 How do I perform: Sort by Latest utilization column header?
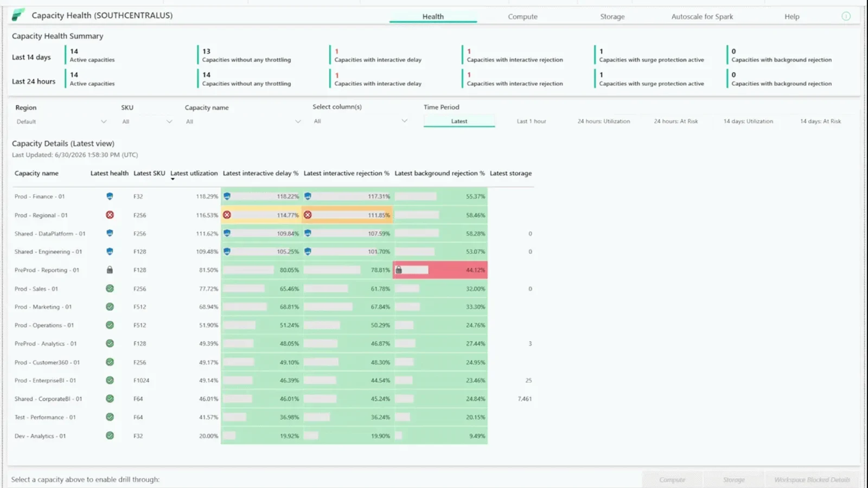[x=194, y=174]
